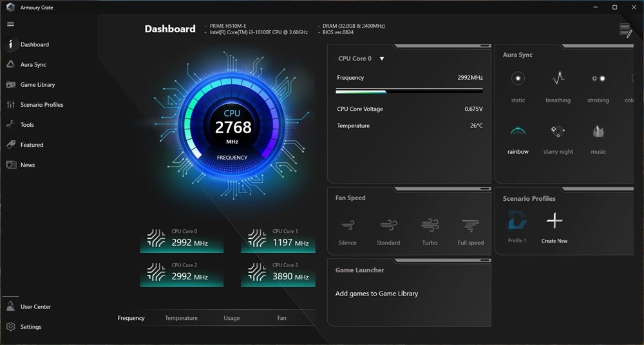
Task: Select the strobing Aura lighting effect
Action: point(598,78)
